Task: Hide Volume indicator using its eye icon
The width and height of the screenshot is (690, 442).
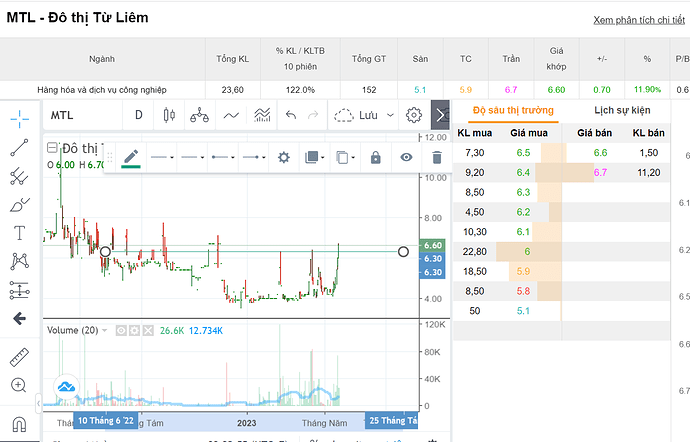Action: (x=122, y=330)
